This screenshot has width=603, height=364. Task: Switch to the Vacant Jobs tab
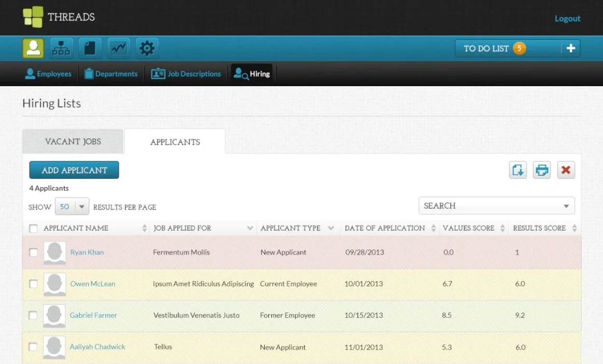tap(73, 142)
